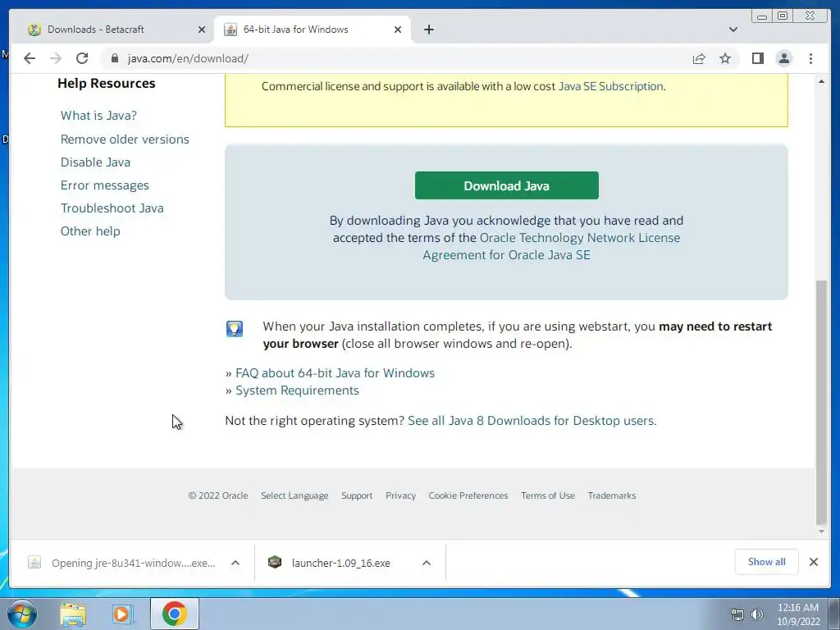Click the address bar URL
The image size is (840, 630).
[188, 58]
